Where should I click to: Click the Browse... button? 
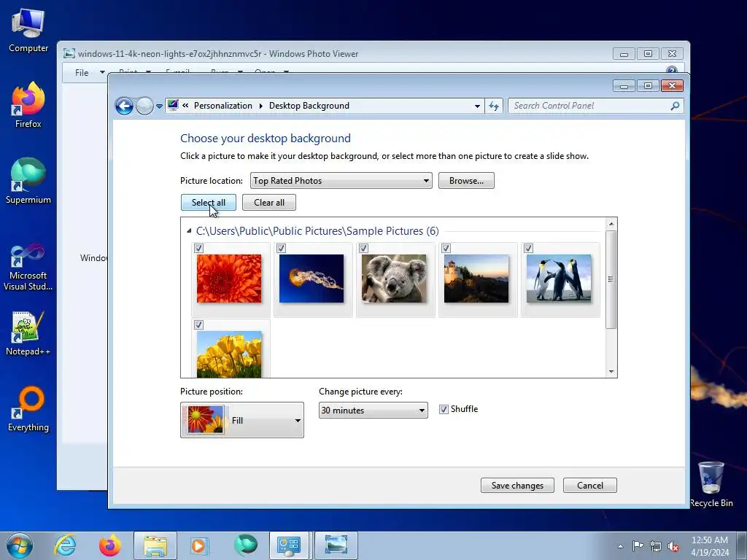coord(466,181)
